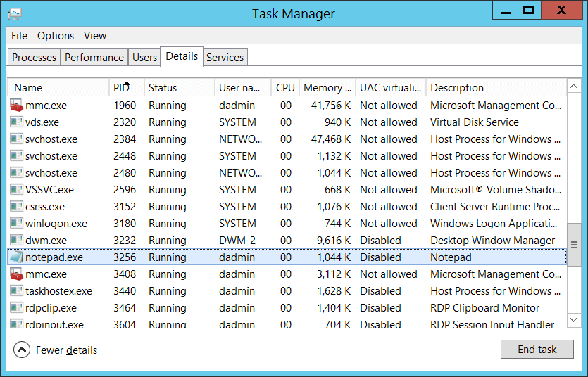
Task: Click the Task Manager title bar icon
Action: click(15, 13)
